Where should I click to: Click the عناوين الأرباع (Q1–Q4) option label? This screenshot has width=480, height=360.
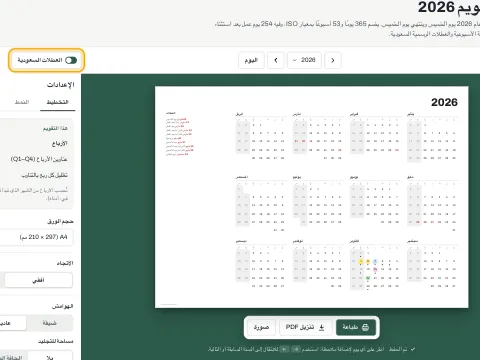pos(39,159)
